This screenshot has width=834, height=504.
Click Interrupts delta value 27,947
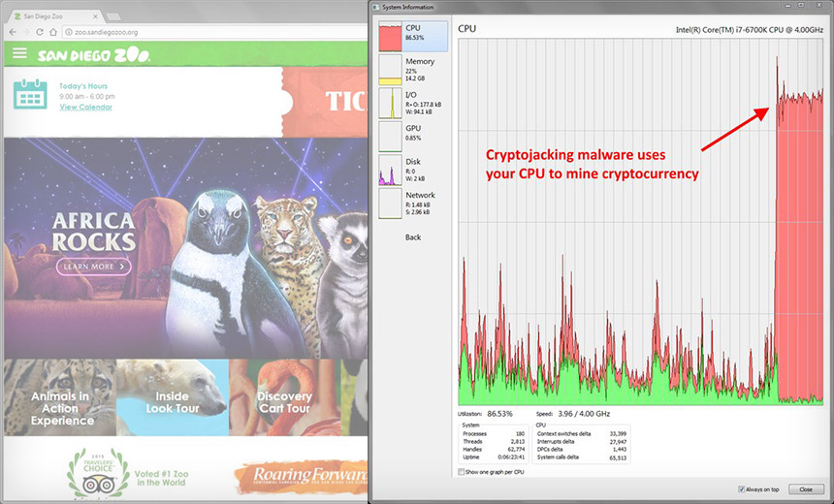(x=618, y=441)
